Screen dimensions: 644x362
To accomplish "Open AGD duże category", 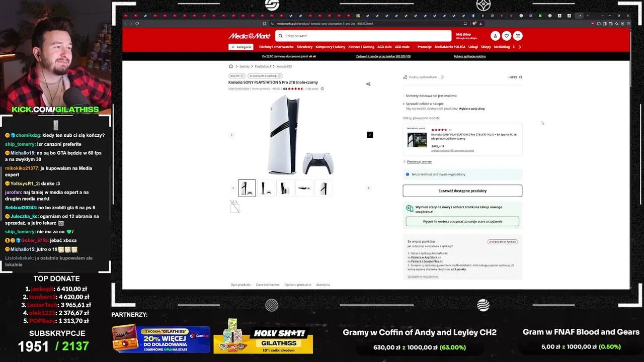I will [x=384, y=47].
